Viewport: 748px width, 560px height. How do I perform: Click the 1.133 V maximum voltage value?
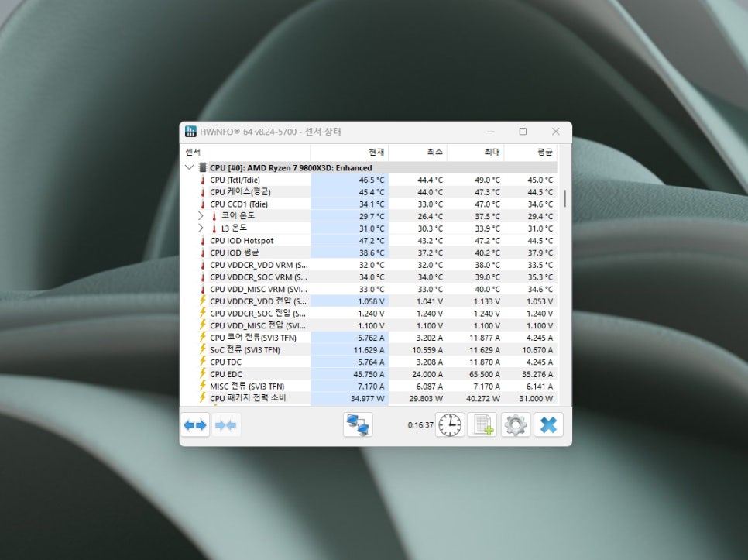487,301
